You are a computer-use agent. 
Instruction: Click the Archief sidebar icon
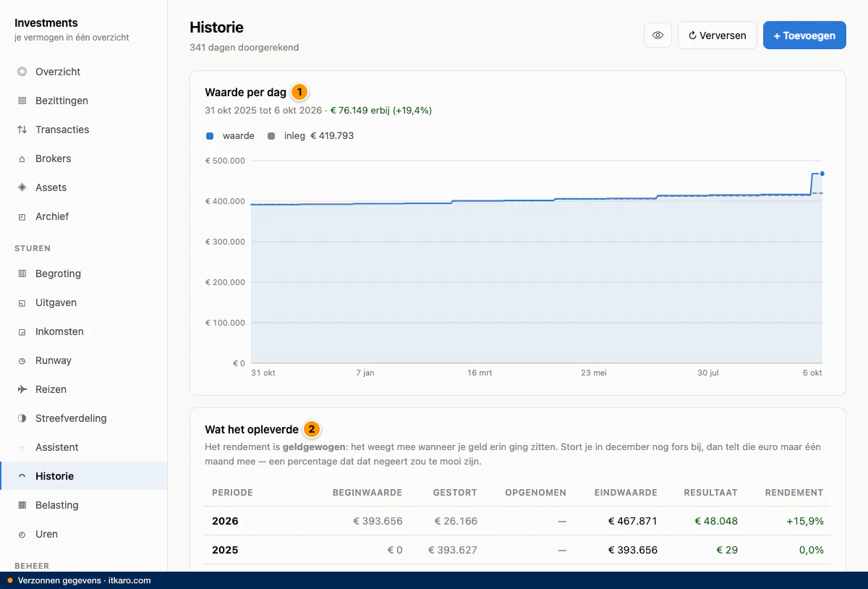tap(22, 216)
